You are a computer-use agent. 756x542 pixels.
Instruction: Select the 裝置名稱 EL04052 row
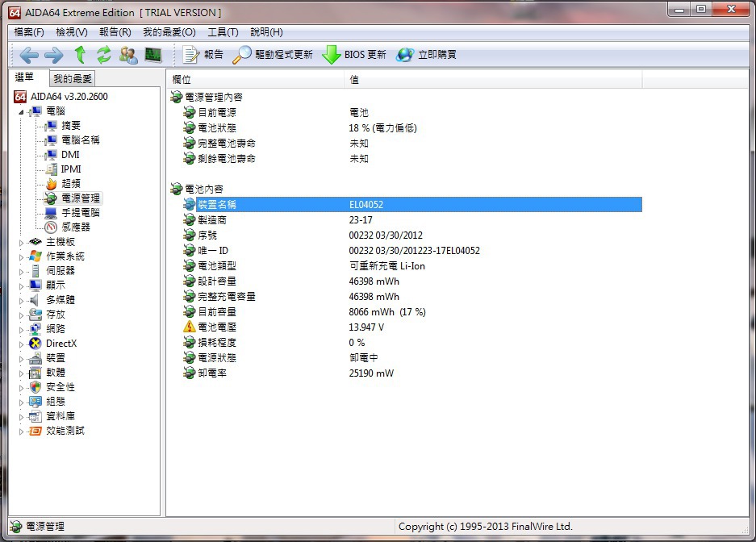[x=412, y=205]
